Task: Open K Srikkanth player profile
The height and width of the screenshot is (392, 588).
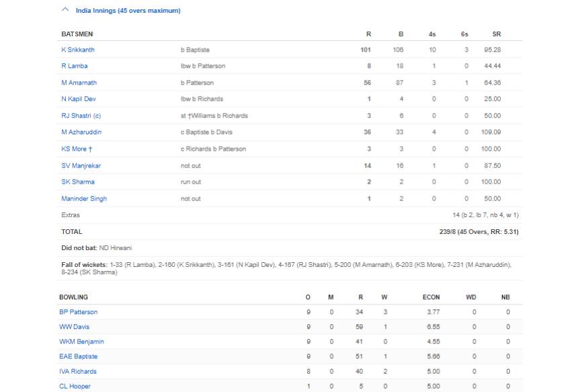Action: tap(78, 50)
